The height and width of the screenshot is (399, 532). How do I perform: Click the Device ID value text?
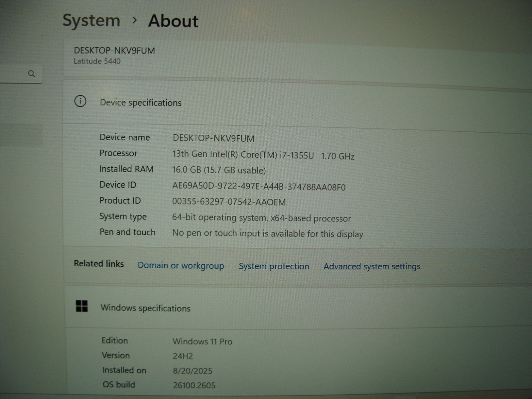(x=259, y=187)
